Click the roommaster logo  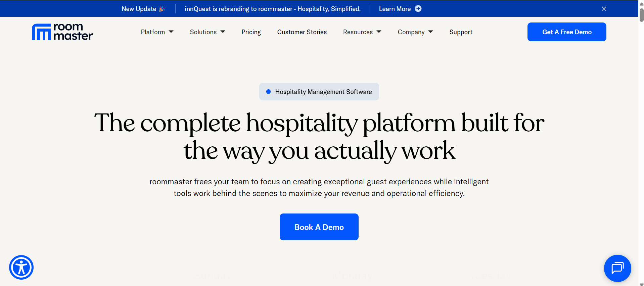coord(62,32)
